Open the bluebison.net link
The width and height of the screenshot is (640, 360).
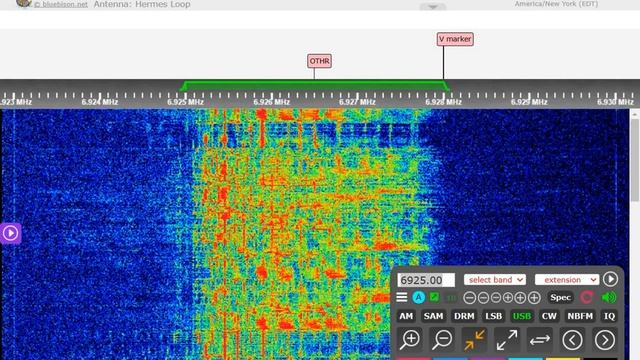click(61, 4)
